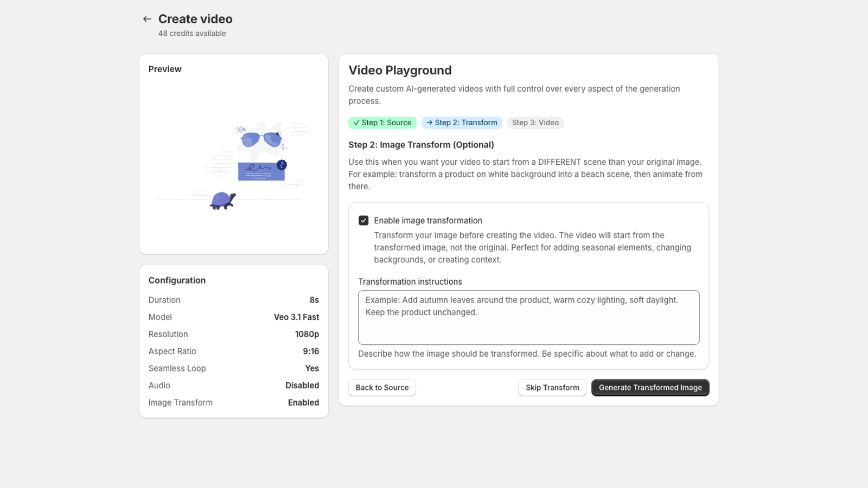Click the Image Transform Enabled status
The image size is (868, 488).
[303, 403]
